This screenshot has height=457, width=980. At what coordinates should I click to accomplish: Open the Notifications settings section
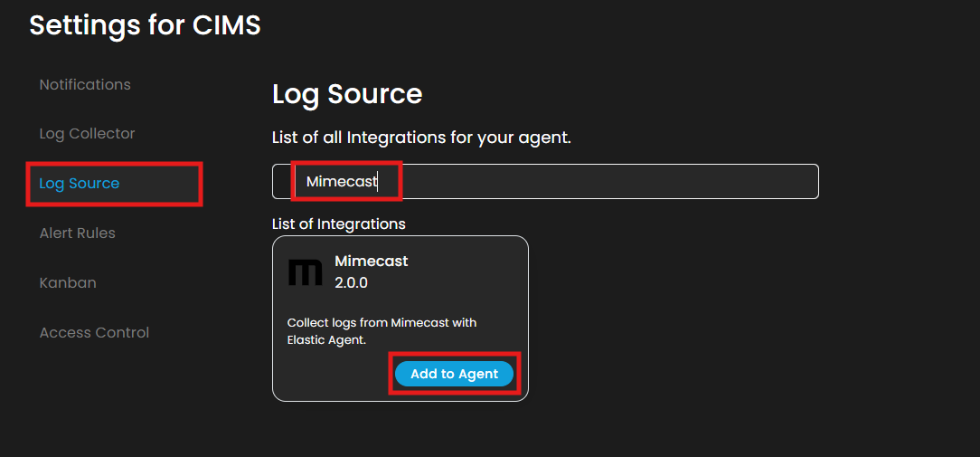coord(85,84)
